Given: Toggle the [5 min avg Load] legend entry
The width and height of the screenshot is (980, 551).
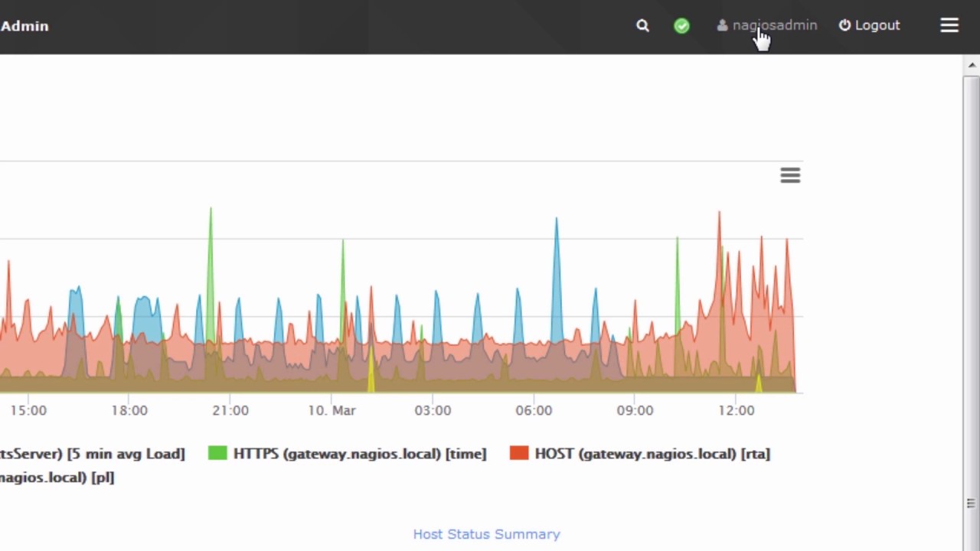Looking at the screenshot, I should click(x=93, y=454).
